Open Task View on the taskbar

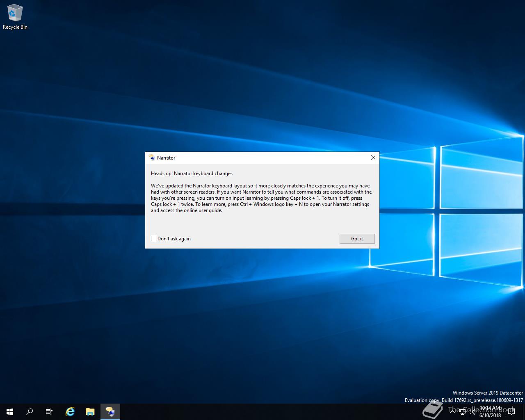tap(49, 412)
